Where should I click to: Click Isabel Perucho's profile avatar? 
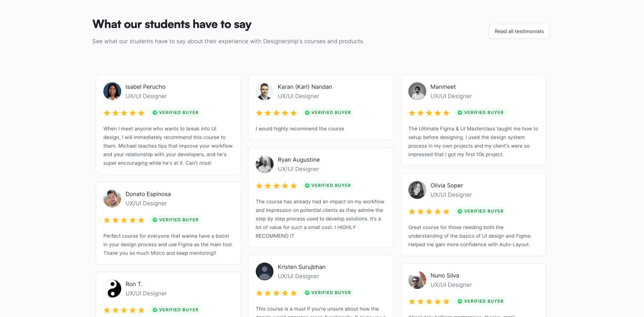click(112, 91)
